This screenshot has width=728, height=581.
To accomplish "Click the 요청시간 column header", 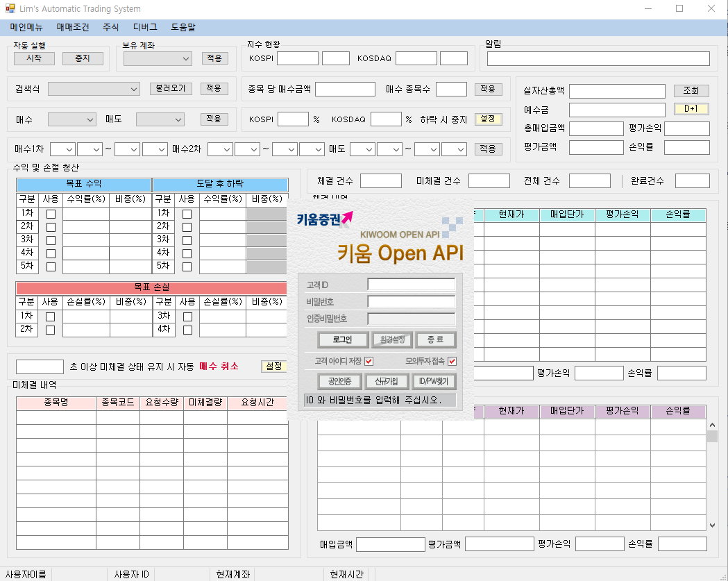I will 257,403.
